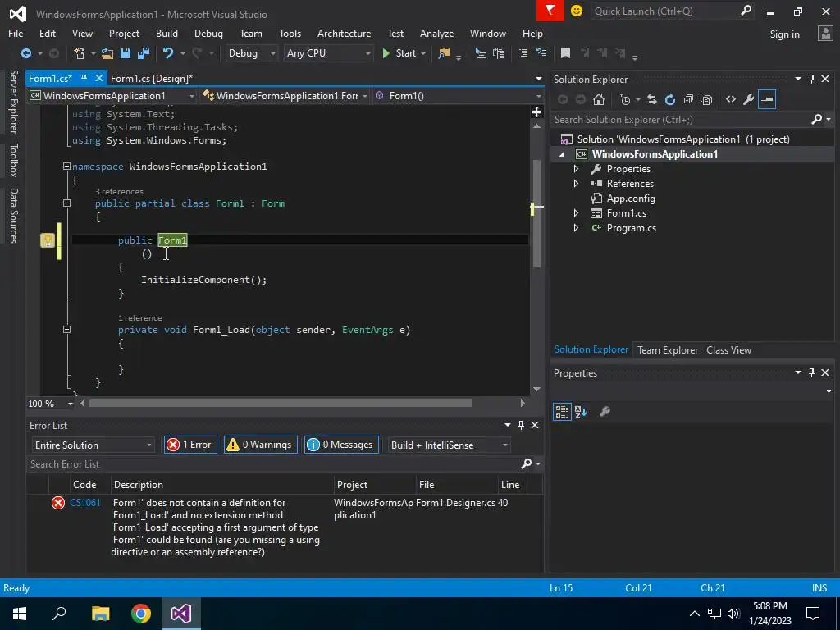Toggle the 0 Warnings filter button
Image resolution: width=840 pixels, height=630 pixels.
[x=260, y=445]
